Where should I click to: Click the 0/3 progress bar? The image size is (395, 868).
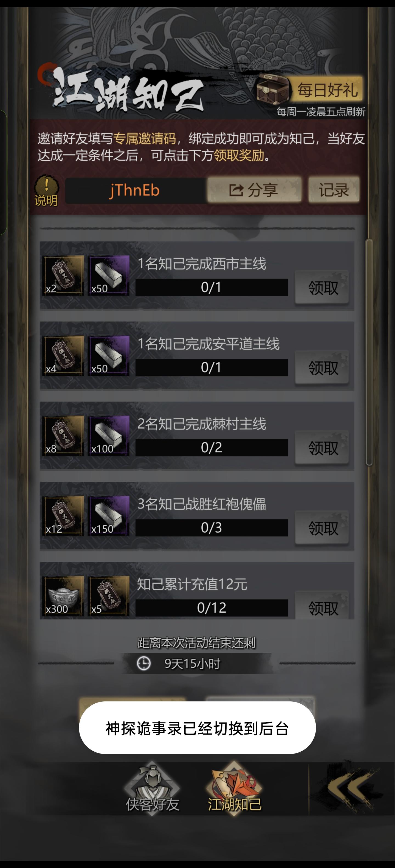pos(212,528)
